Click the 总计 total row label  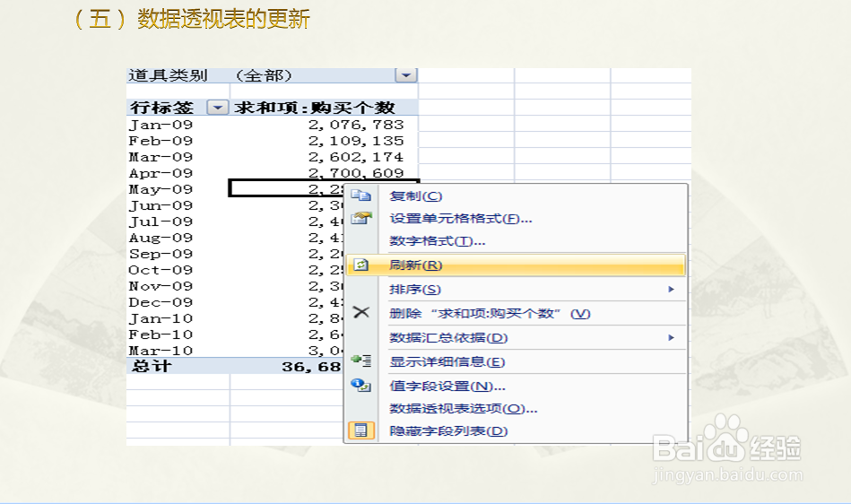click(152, 366)
